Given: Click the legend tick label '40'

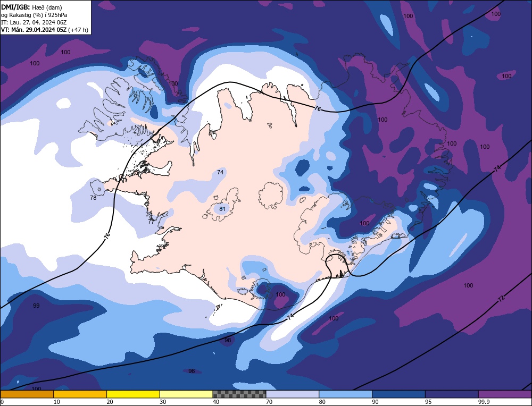Looking at the screenshot, I should [x=216, y=402].
